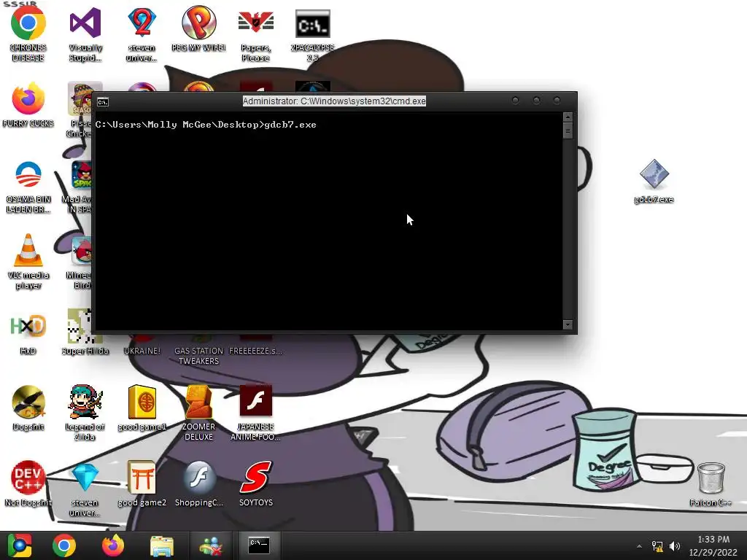The height and width of the screenshot is (560, 747).
Task: Open the Dogshit desktop shortcut
Action: click(28, 408)
